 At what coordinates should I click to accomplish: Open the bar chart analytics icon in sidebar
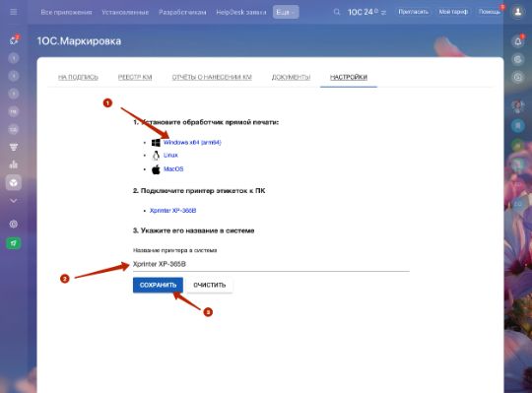(x=14, y=164)
